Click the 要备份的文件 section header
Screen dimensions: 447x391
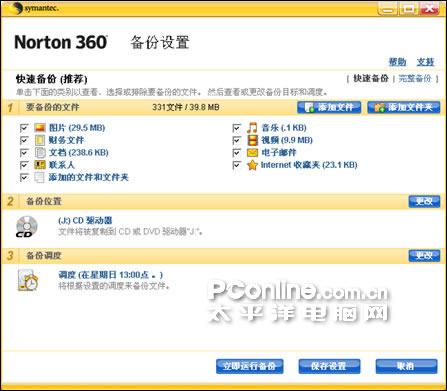(53, 107)
